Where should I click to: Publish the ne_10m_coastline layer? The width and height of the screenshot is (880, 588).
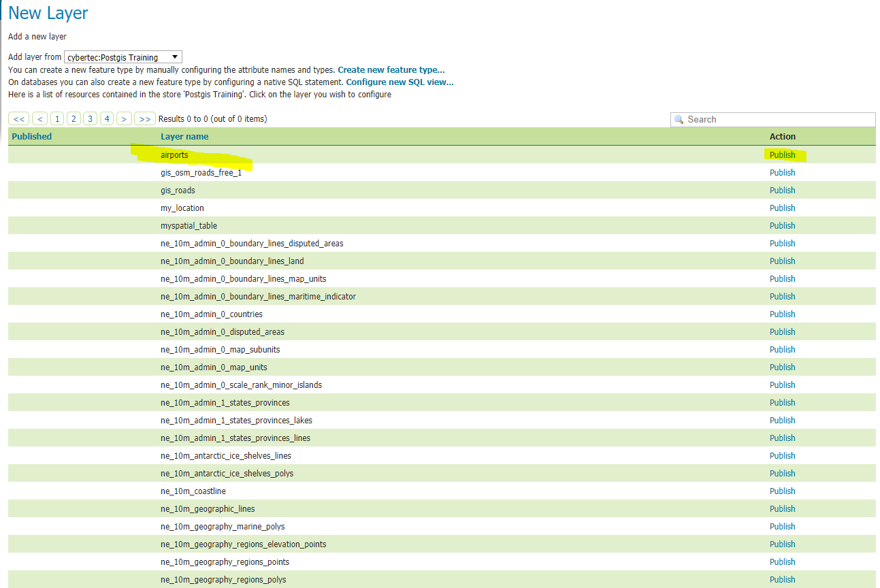coord(782,491)
